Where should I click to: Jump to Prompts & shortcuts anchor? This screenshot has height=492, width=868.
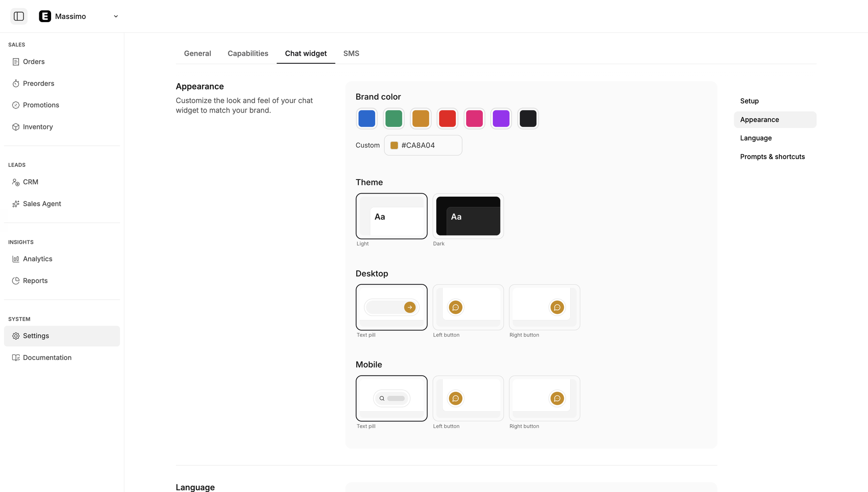(x=775, y=157)
